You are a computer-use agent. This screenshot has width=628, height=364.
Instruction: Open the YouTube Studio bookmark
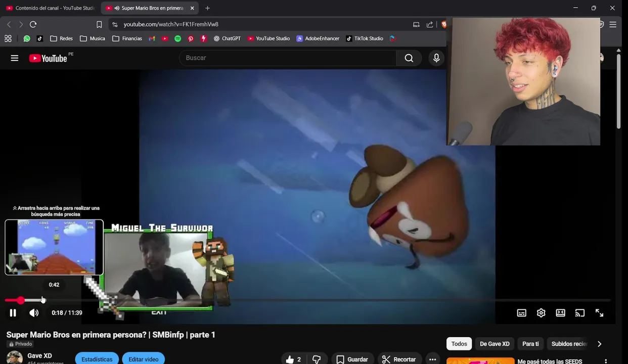click(268, 38)
